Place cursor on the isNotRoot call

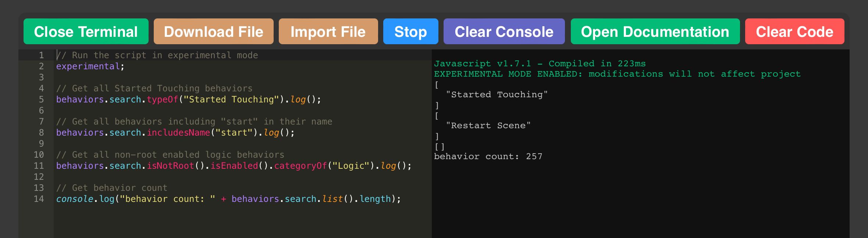coord(170,166)
